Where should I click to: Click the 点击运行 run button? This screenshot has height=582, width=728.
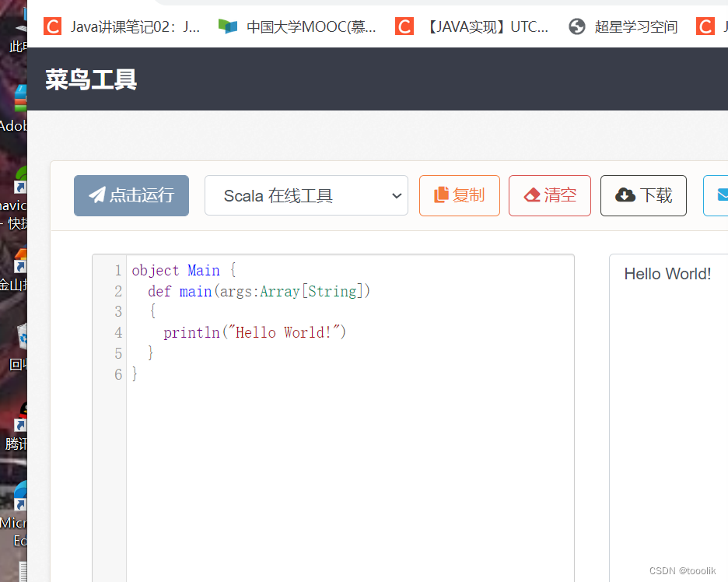point(131,195)
